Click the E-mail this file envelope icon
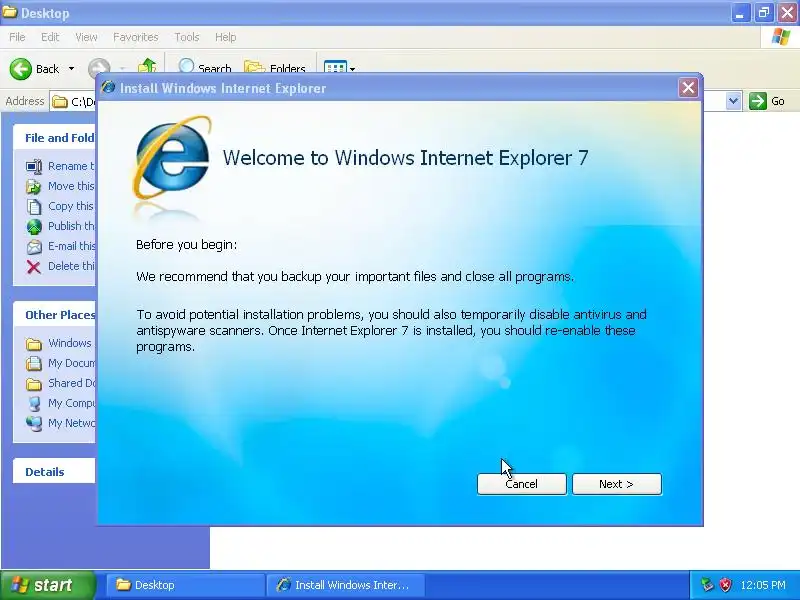800x600 pixels. click(x=34, y=247)
